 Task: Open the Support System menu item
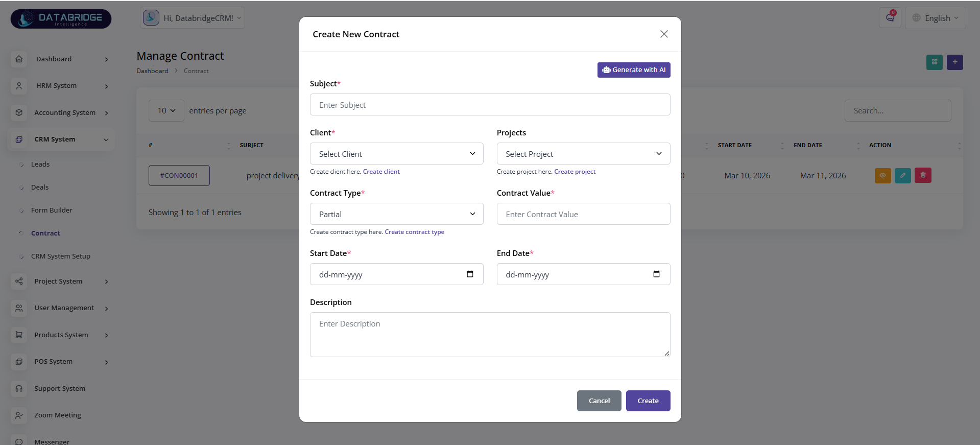point(60,388)
